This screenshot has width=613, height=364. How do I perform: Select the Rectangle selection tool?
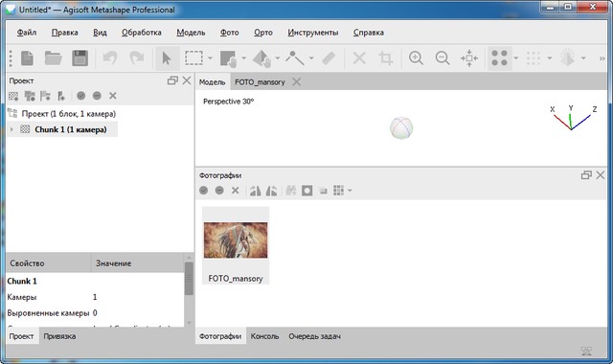pos(193,58)
